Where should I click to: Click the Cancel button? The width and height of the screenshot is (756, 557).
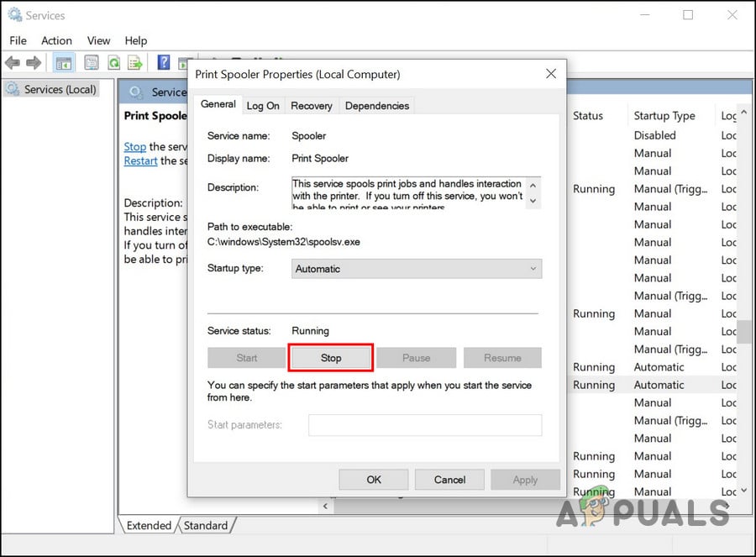tap(449, 480)
